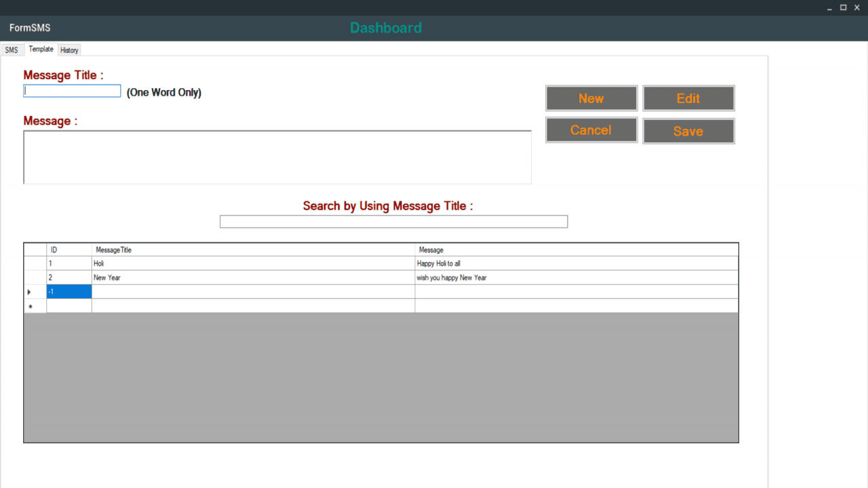Click the New button

pos(591,98)
